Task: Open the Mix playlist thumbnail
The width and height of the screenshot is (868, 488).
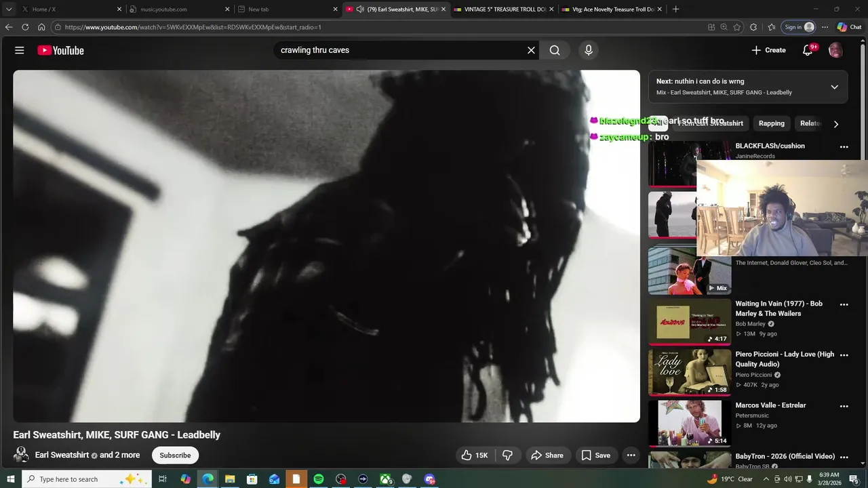Action: tap(690, 271)
